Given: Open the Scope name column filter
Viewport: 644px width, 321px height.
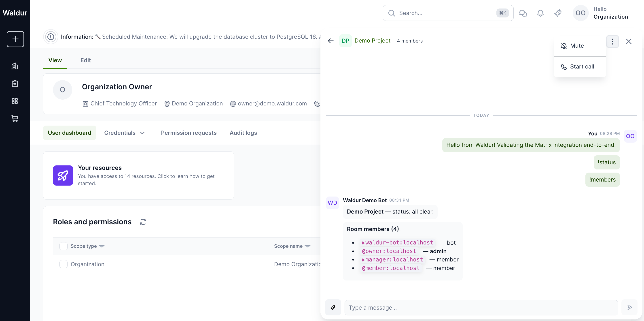Looking at the screenshot, I should click(x=308, y=246).
